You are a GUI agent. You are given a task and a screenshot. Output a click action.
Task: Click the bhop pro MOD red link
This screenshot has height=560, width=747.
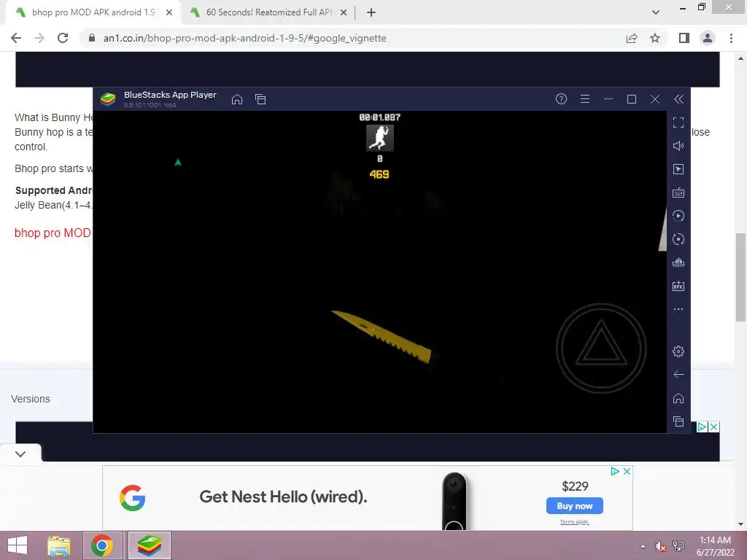(53, 233)
